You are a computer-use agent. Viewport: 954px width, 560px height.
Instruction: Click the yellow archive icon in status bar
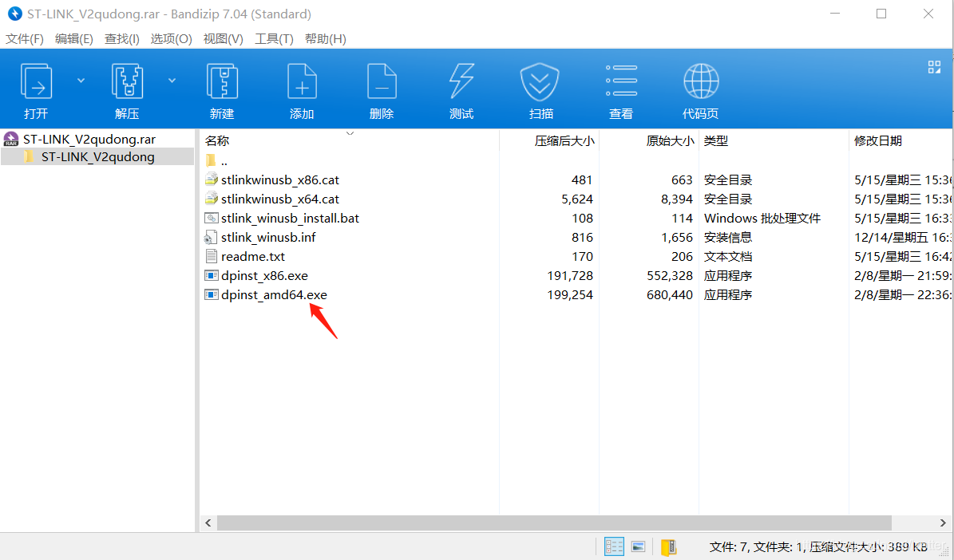669,547
